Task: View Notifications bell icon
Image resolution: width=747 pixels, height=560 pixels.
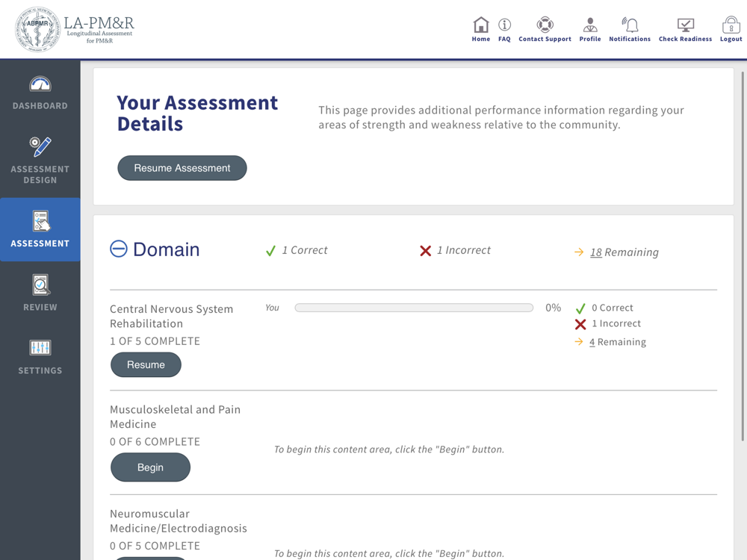Action: (630, 25)
